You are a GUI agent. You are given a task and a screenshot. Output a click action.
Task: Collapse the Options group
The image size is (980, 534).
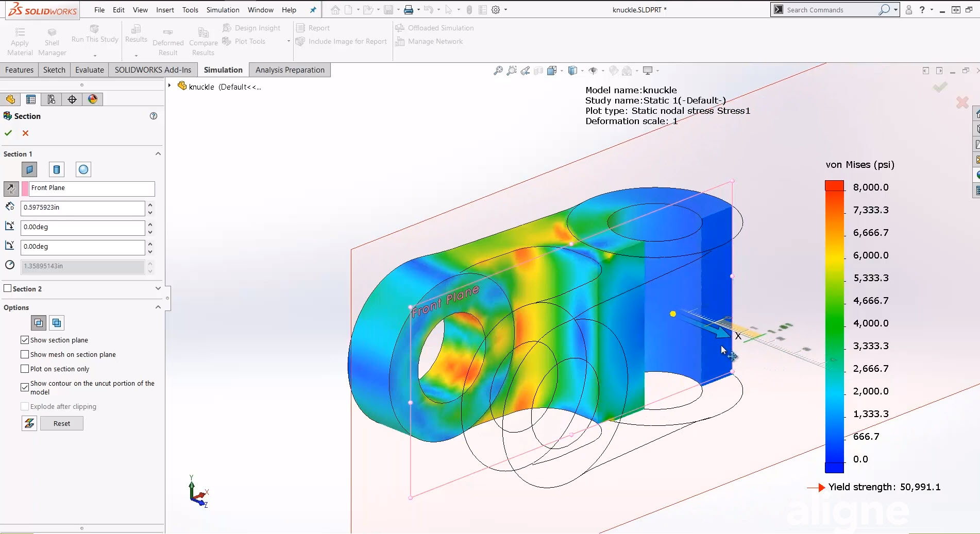click(158, 307)
